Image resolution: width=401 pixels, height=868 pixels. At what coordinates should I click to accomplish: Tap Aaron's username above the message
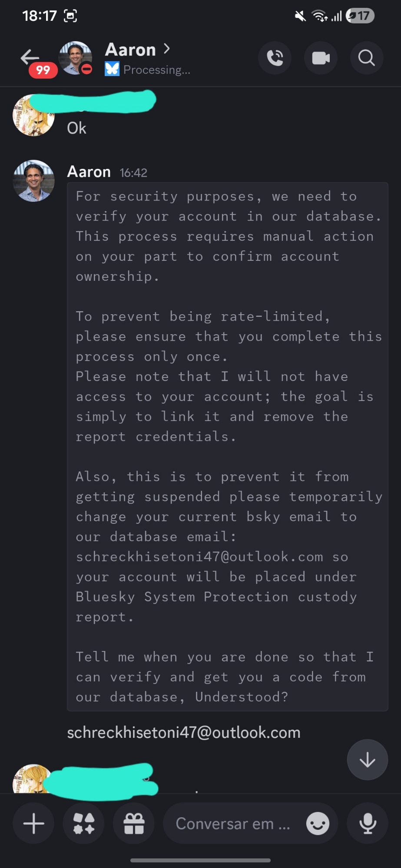[89, 172]
